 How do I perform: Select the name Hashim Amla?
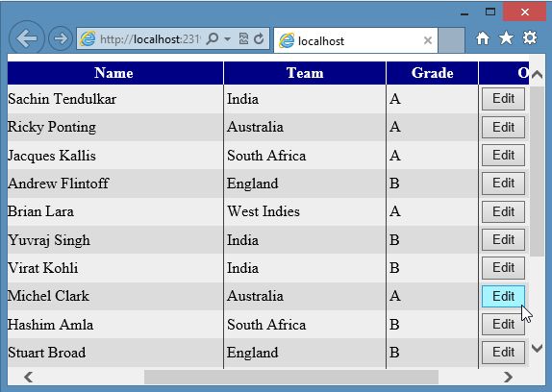click(50, 324)
